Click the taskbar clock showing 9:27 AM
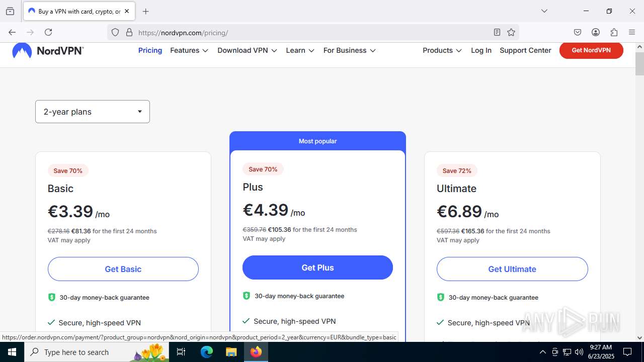644x362 pixels. pos(601,352)
